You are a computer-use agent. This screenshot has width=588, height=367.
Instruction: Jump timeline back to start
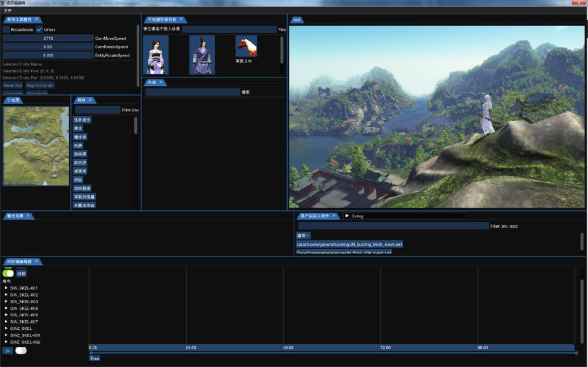click(8, 351)
